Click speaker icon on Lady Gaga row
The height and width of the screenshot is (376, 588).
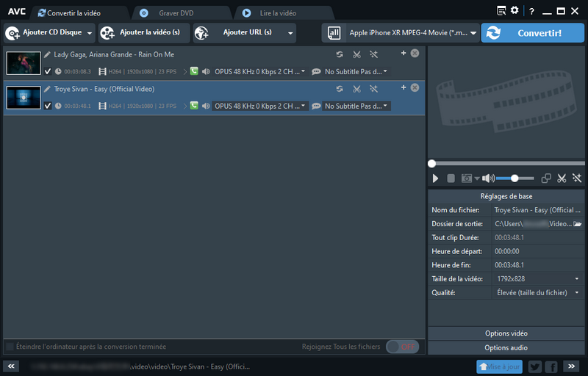point(206,71)
